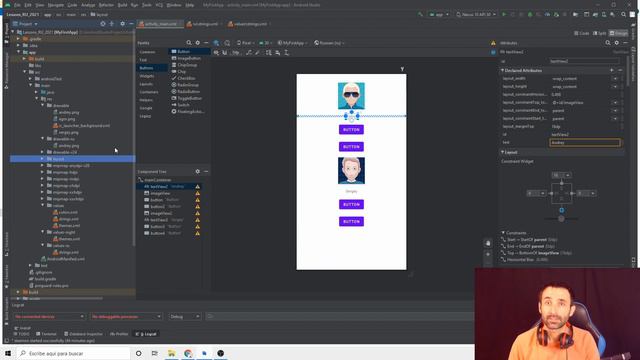640x360 pixels.
Task: Open the Nexus device selector dropdown
Action: point(476,14)
